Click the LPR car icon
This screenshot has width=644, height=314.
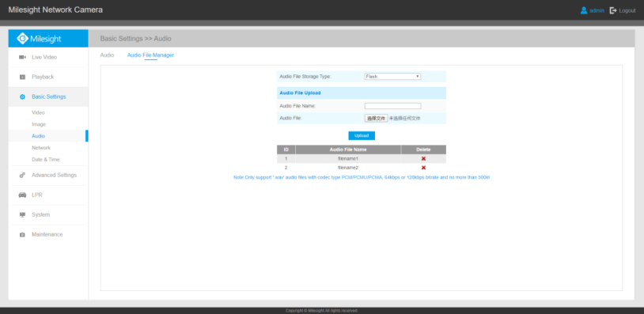pyautogui.click(x=23, y=195)
